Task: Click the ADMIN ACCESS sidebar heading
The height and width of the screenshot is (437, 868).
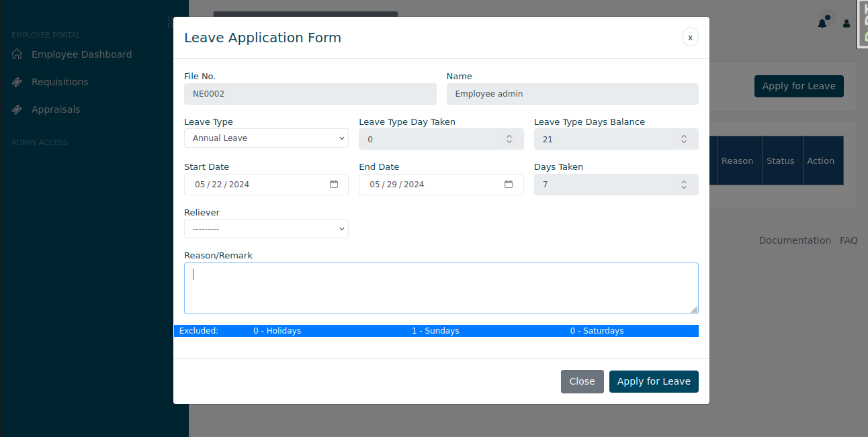Action: coord(40,142)
